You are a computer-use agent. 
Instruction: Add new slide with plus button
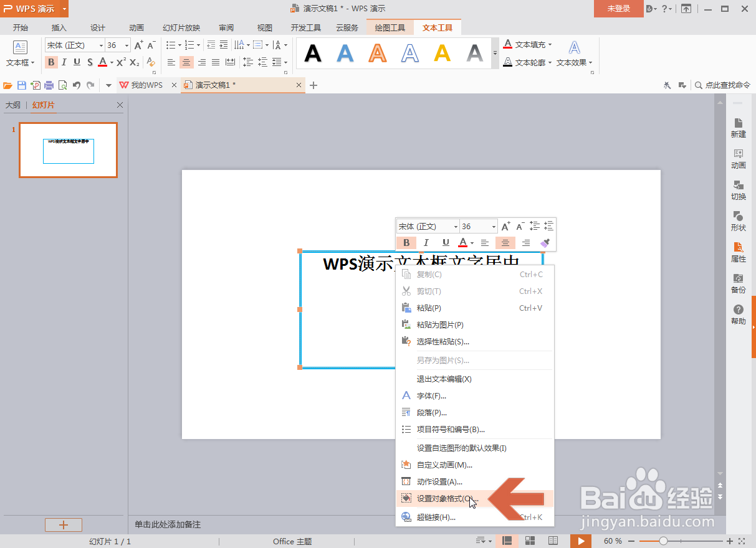63,525
